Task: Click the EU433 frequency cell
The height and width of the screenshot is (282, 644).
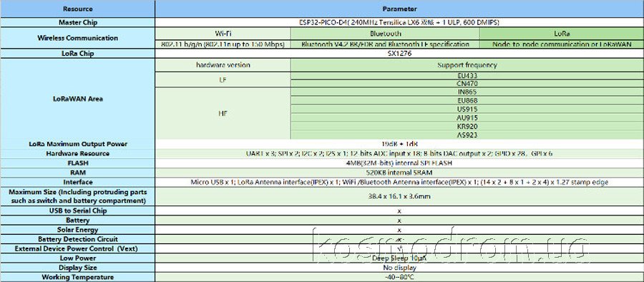Action: [467, 76]
